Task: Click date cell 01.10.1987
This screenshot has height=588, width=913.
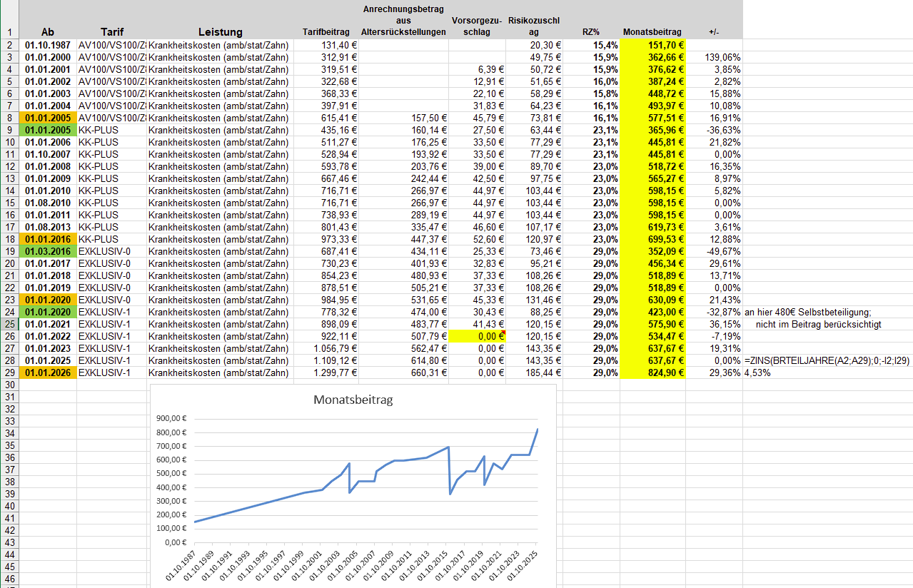Action: (x=47, y=45)
